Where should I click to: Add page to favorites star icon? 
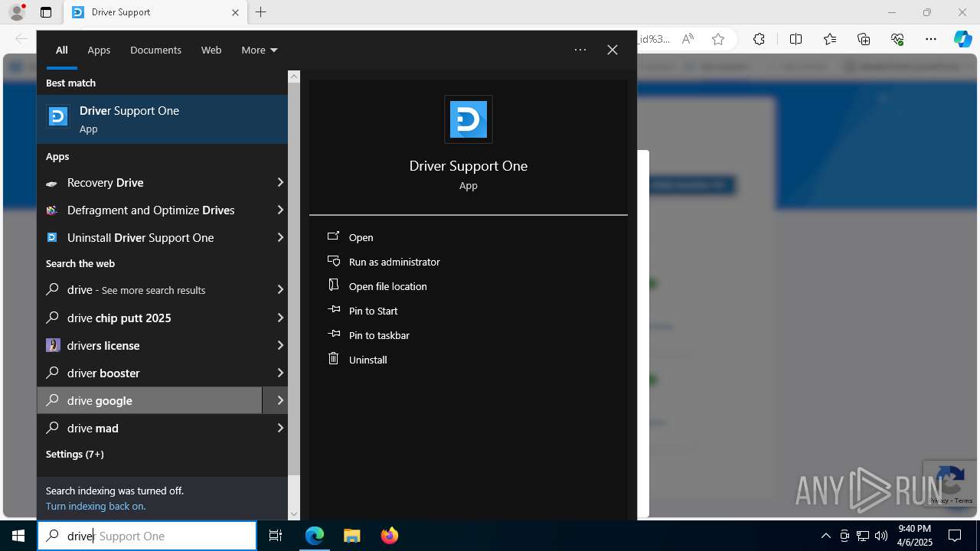pyautogui.click(x=718, y=39)
